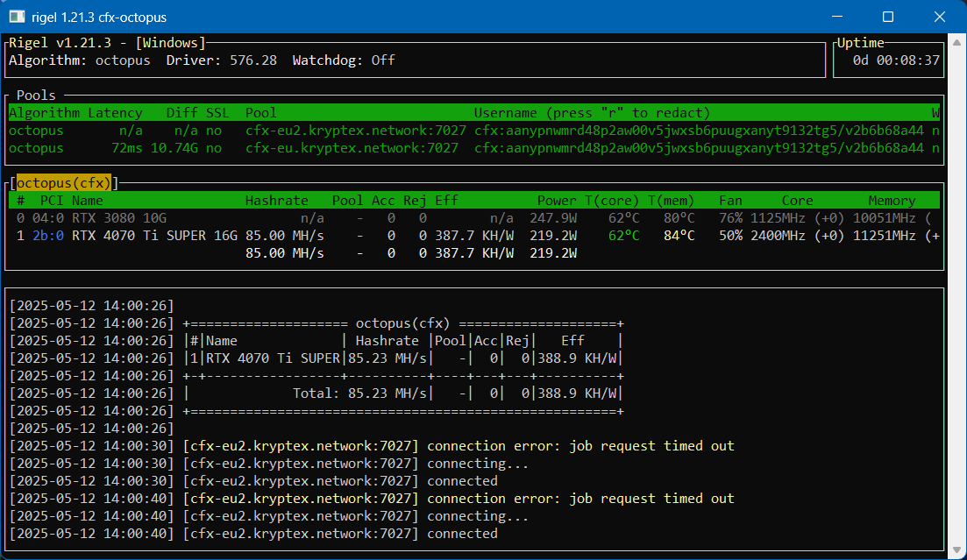Click the "Driver: 576.28" value
This screenshot has height=560, width=967.
pos(222,60)
